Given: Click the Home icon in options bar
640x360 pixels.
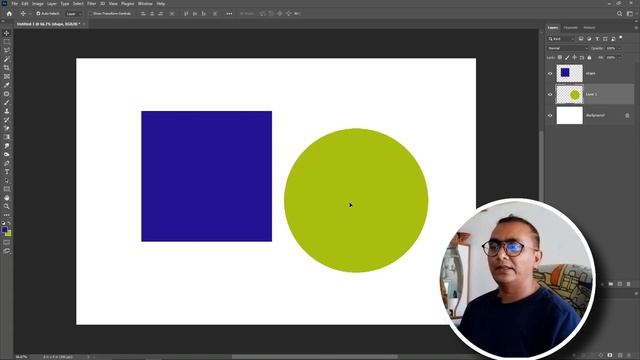Looking at the screenshot, I should coord(9,13).
